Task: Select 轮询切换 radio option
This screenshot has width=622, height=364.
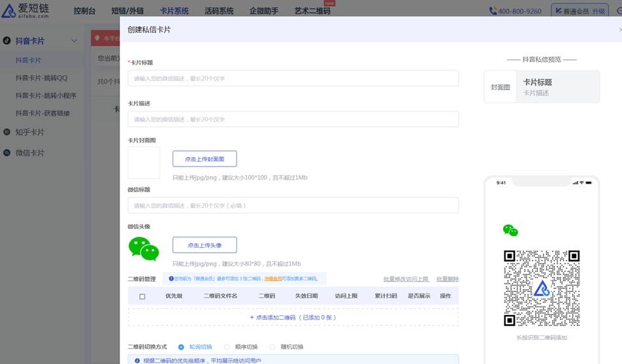Action: [182, 347]
